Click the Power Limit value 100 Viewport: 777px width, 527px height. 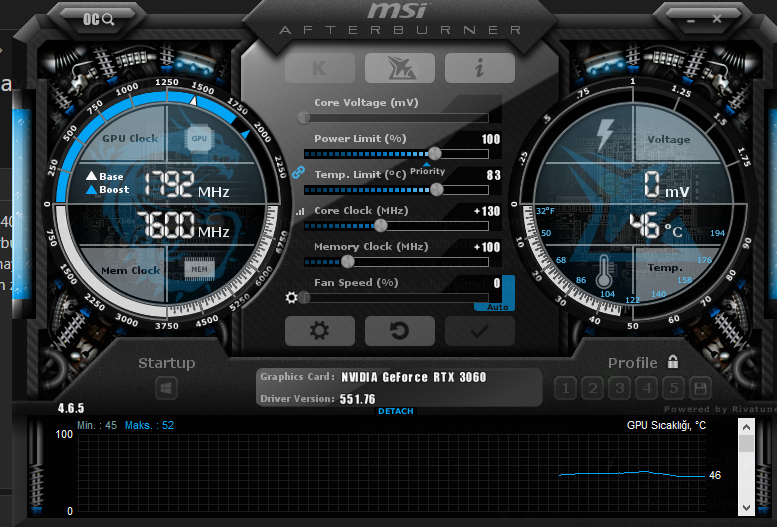pos(491,139)
